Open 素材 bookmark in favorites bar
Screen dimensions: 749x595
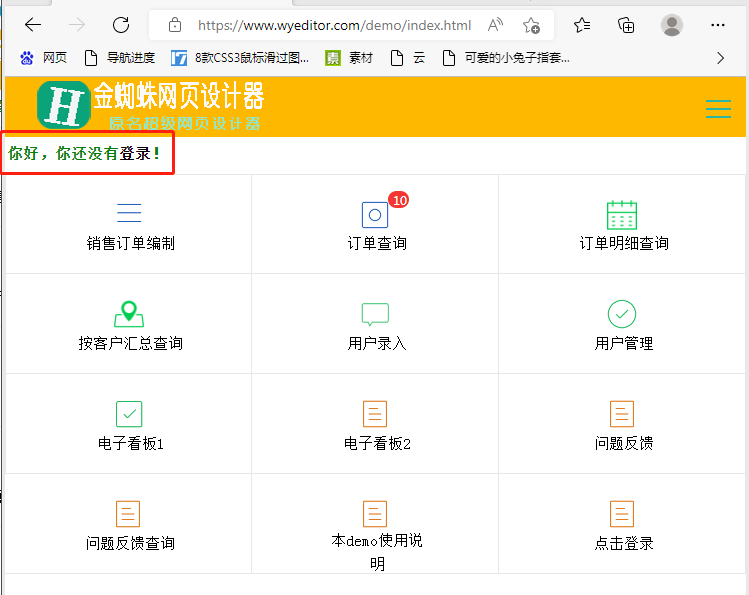pyautogui.click(x=350, y=58)
